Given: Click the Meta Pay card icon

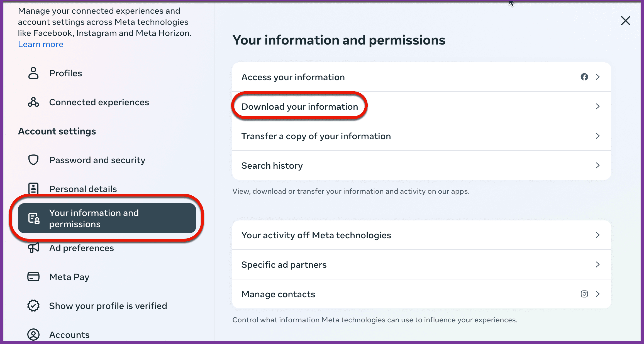Looking at the screenshot, I should coord(33,277).
